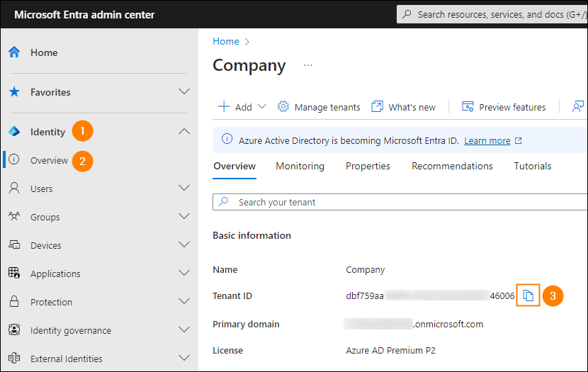Viewport: 588px width, 372px height.
Task: Click the Devices icon in sidebar
Action: pos(14,245)
